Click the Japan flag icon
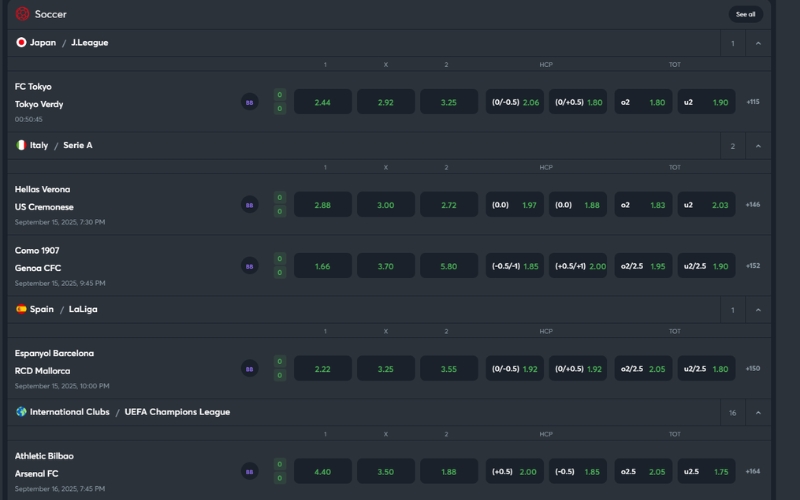The image size is (800, 500). tap(21, 42)
